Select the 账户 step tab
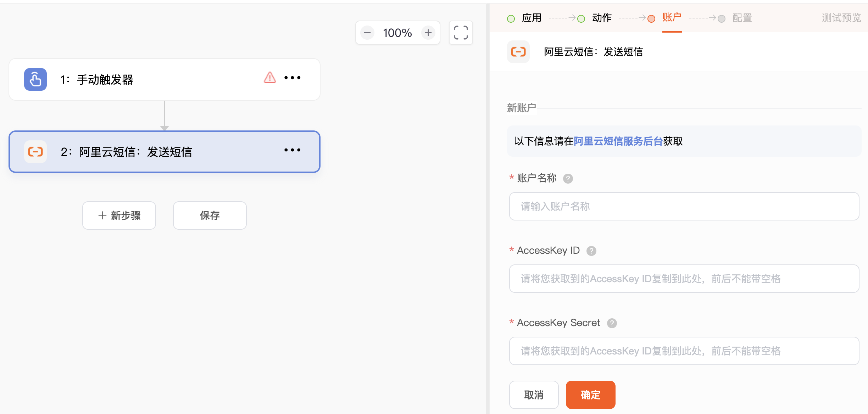 coord(672,17)
